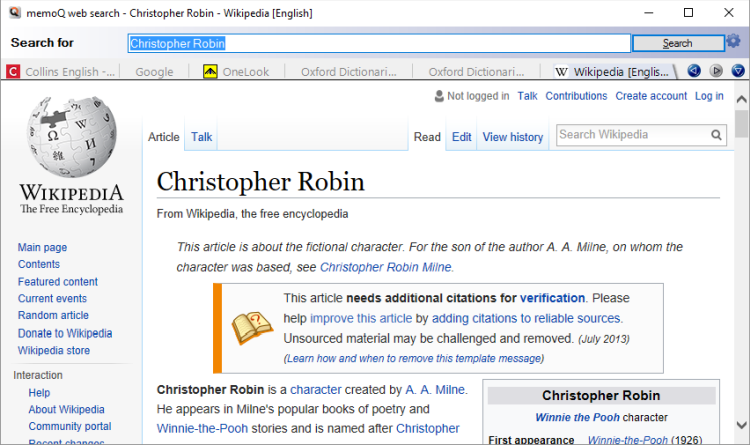
Task: Click the Collins English tab icon
Action: click(x=14, y=72)
